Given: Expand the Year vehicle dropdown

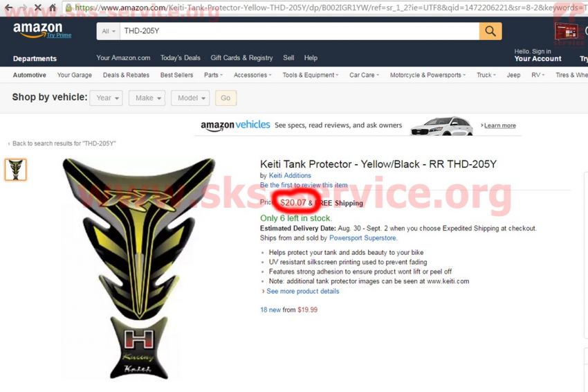Looking at the screenshot, I should [x=107, y=98].
